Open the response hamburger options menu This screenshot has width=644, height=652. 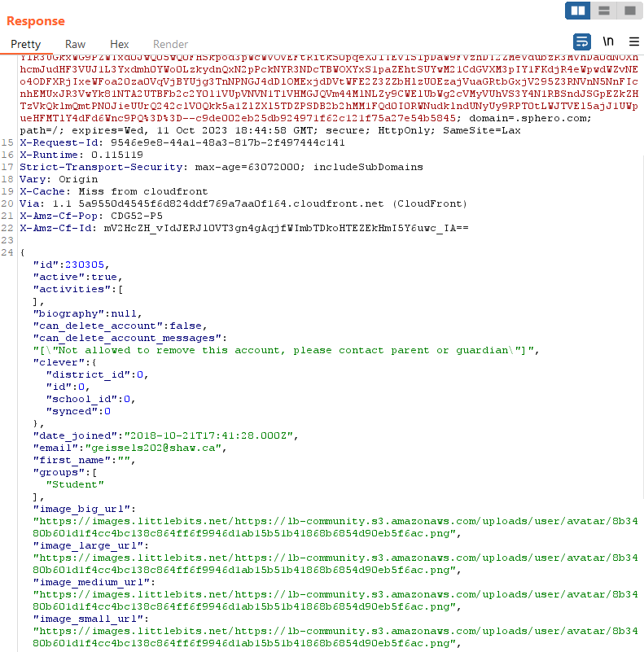point(633,42)
